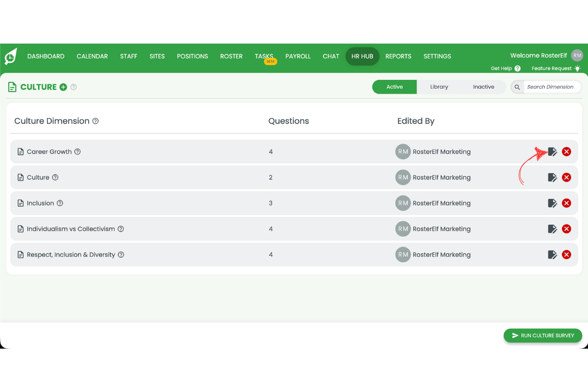Click the Get Help question mark icon

coord(517,69)
